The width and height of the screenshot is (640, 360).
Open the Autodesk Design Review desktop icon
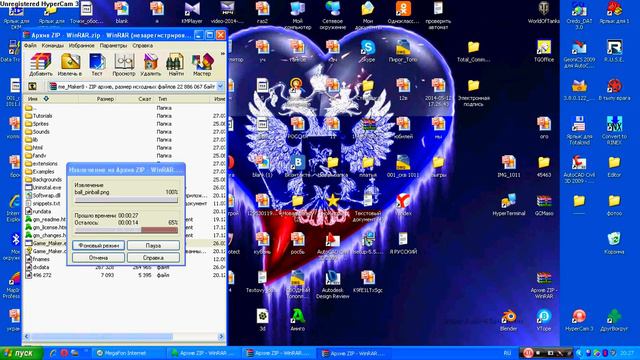click(332, 284)
